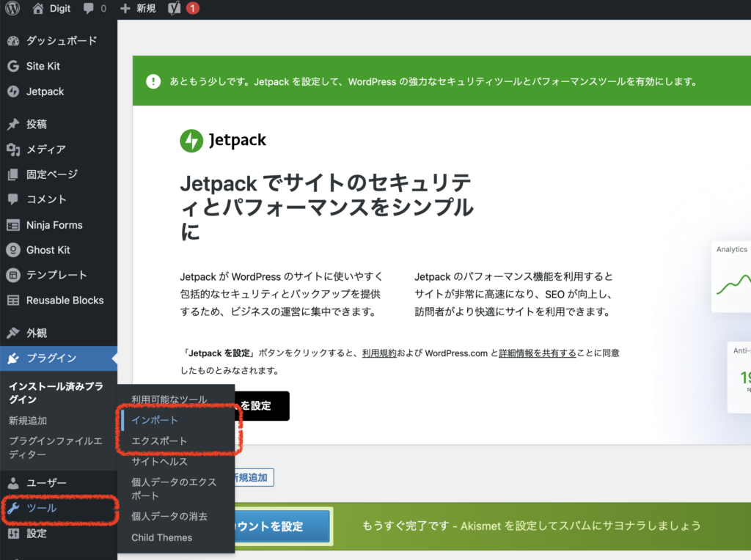Click the Jetpack sidebar icon
751x560 pixels.
point(13,92)
